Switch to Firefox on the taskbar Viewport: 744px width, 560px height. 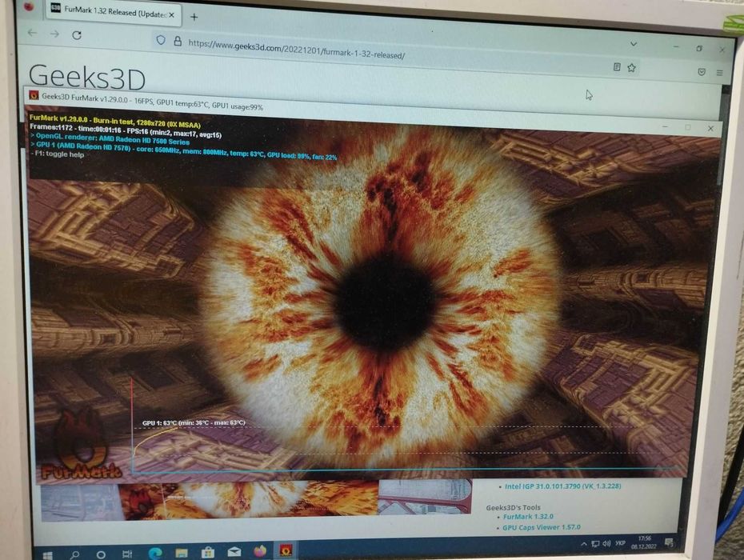tap(260, 551)
